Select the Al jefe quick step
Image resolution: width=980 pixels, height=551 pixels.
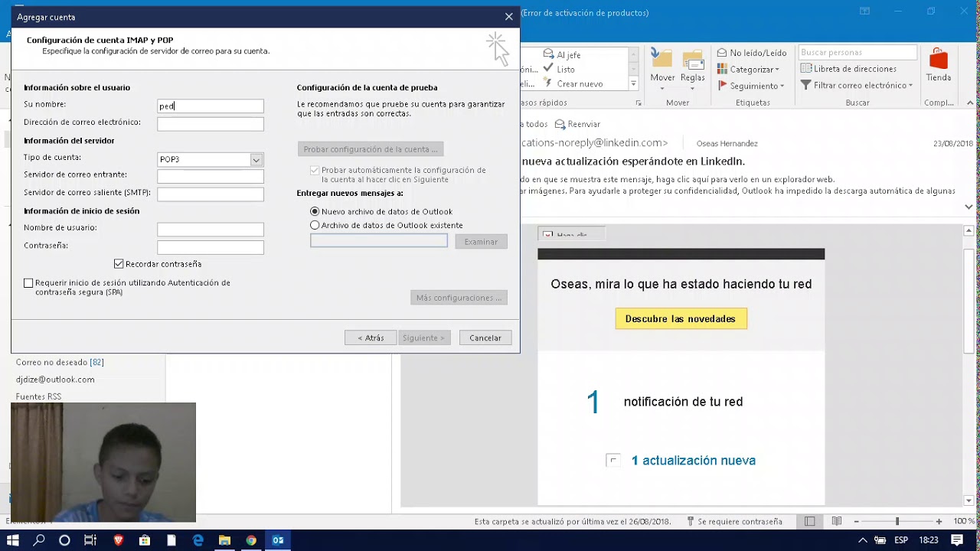(x=561, y=55)
